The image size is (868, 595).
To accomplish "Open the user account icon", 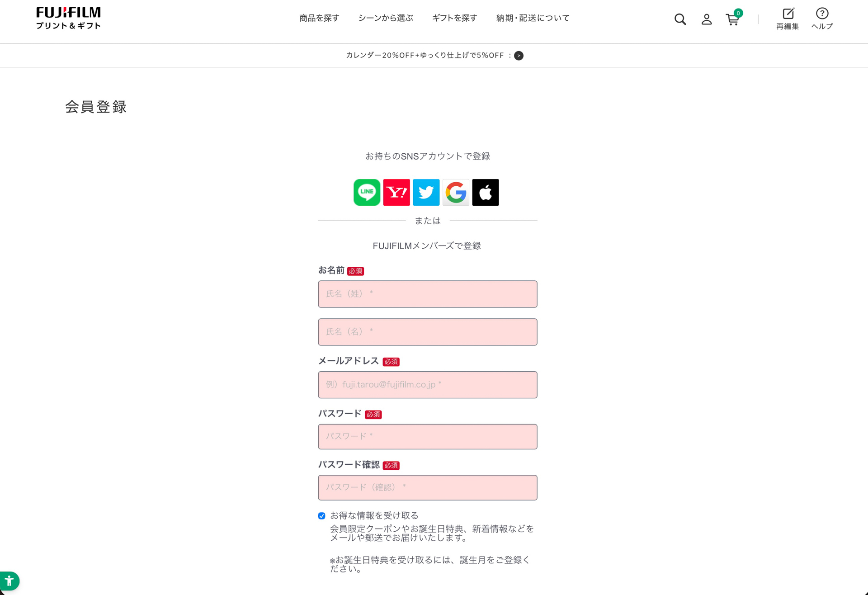I will pyautogui.click(x=707, y=19).
